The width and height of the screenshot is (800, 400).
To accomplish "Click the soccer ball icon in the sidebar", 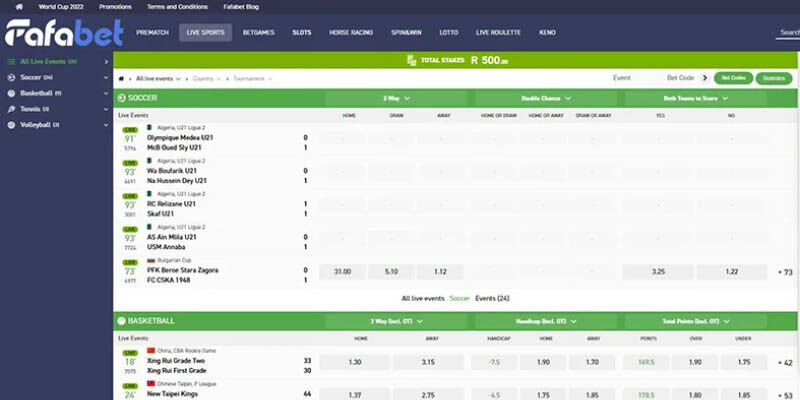I will click(x=11, y=77).
